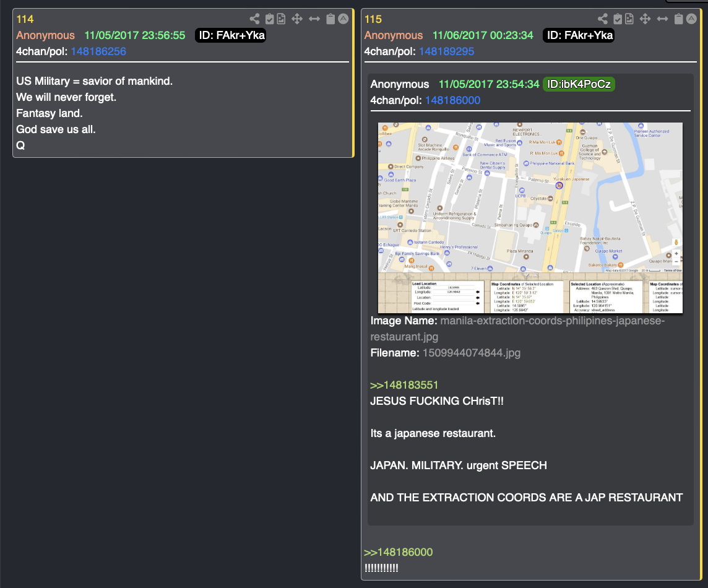The width and height of the screenshot is (708, 588).
Task: Click the line "JAPAN. MILITARY. urgent SPEECH"
Action: [459, 465]
